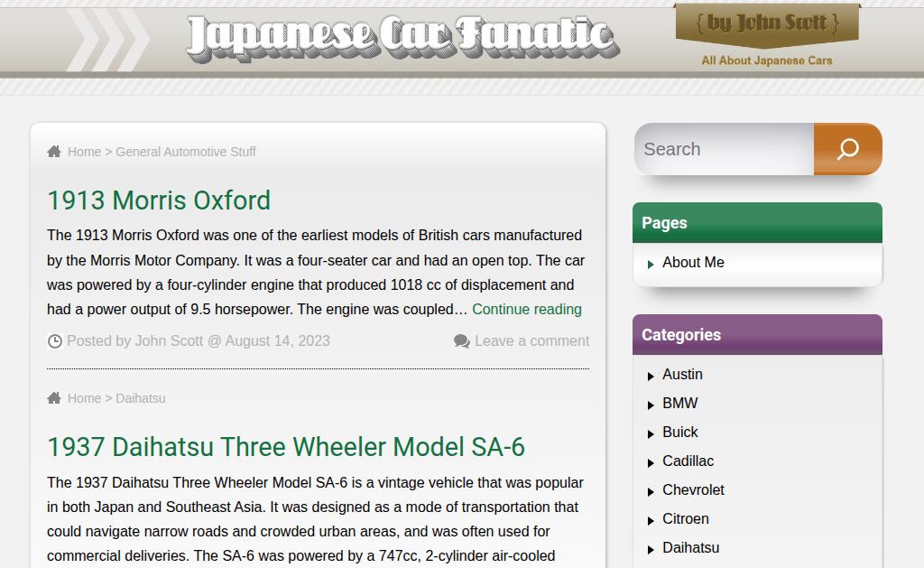This screenshot has height=568, width=924.
Task: Focus the Search text field
Action: tap(725, 149)
